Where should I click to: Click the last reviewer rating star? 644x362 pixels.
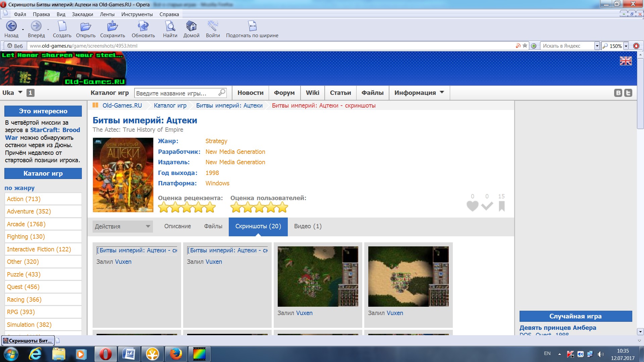pyautogui.click(x=210, y=207)
